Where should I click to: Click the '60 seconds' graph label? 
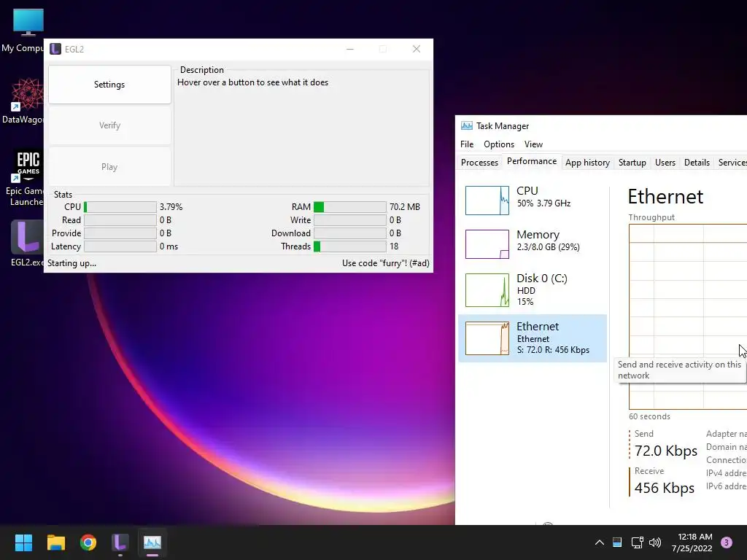[x=649, y=416]
